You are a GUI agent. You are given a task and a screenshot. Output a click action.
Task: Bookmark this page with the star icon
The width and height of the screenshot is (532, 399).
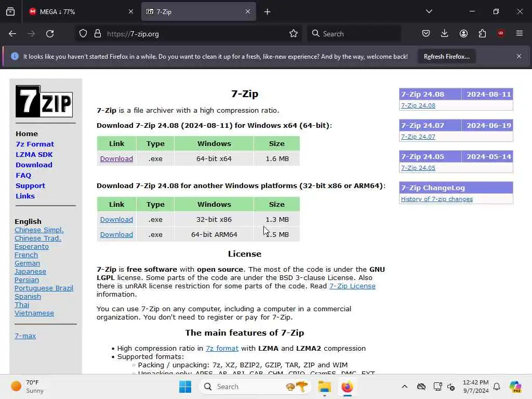(294, 33)
